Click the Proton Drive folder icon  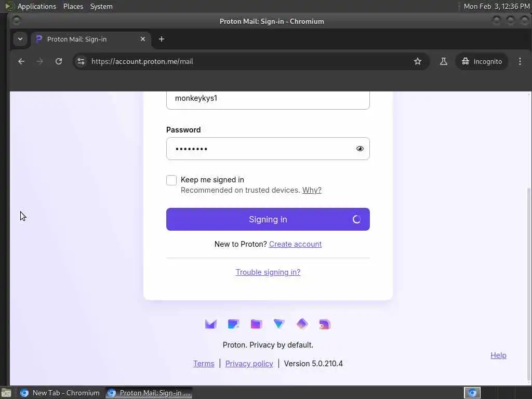pyautogui.click(x=256, y=324)
